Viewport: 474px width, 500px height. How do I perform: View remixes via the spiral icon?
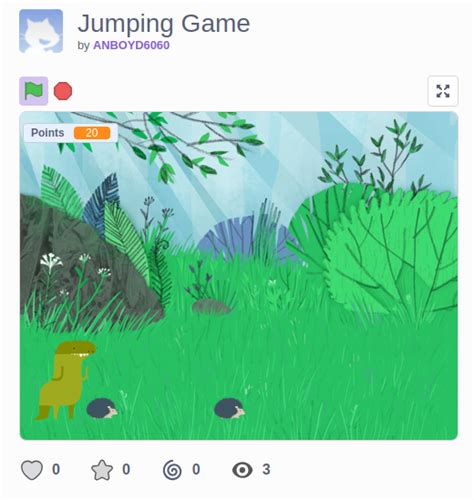tap(172, 470)
